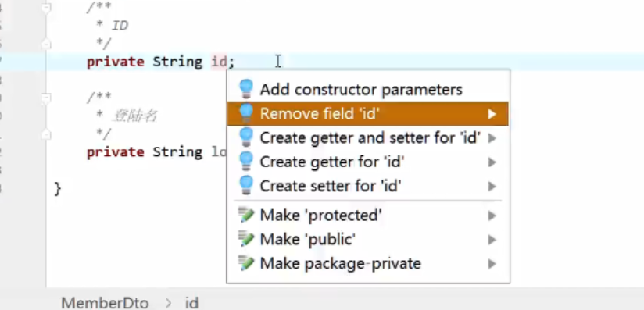Click pencil icon beside Make 'public'
Viewport: 644px width, 310px height.
(246, 239)
